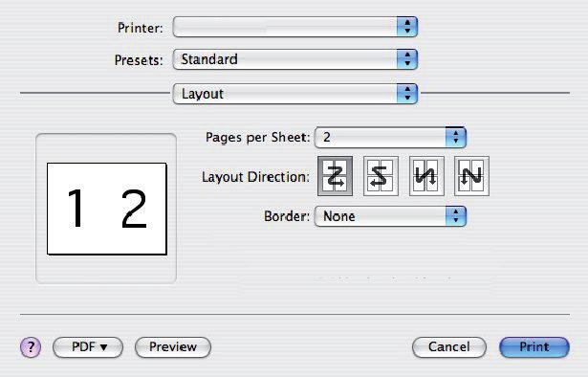Viewport: 588px width, 377px height.
Task: Open the PDF menu button
Action: pos(88,347)
